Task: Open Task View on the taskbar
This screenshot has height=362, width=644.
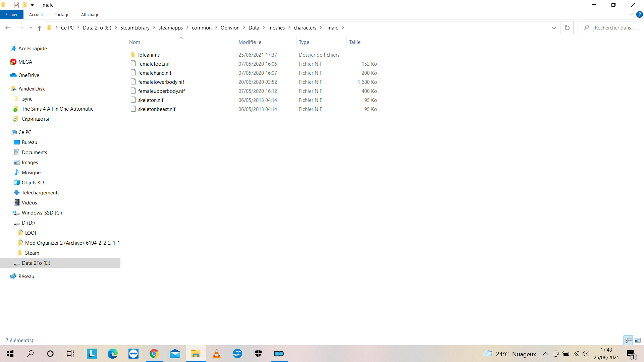Action: (x=70, y=354)
